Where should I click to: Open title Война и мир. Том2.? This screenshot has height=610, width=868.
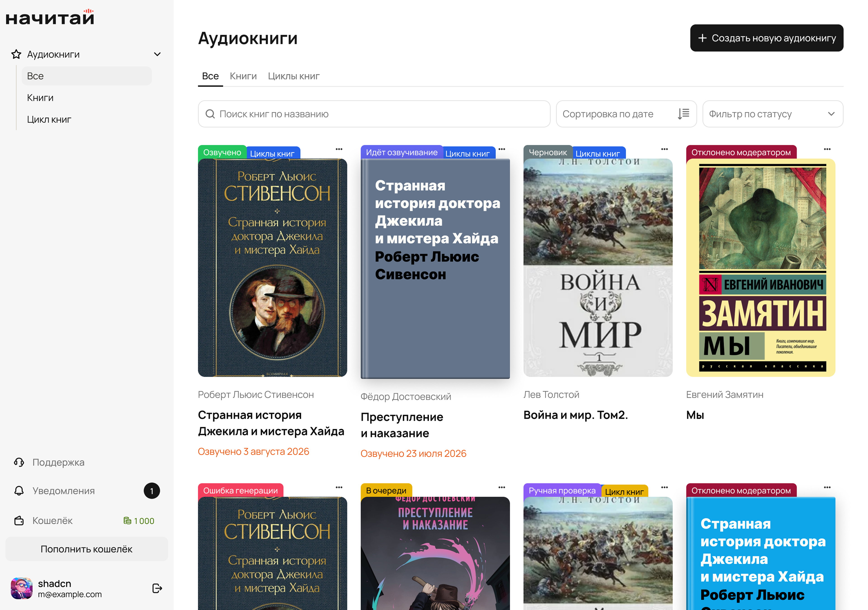pos(576,415)
